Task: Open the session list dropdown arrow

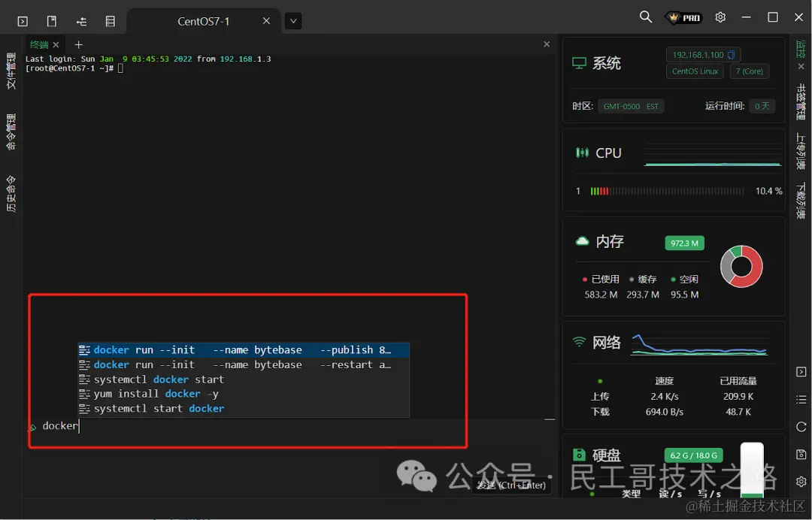Action: point(293,21)
